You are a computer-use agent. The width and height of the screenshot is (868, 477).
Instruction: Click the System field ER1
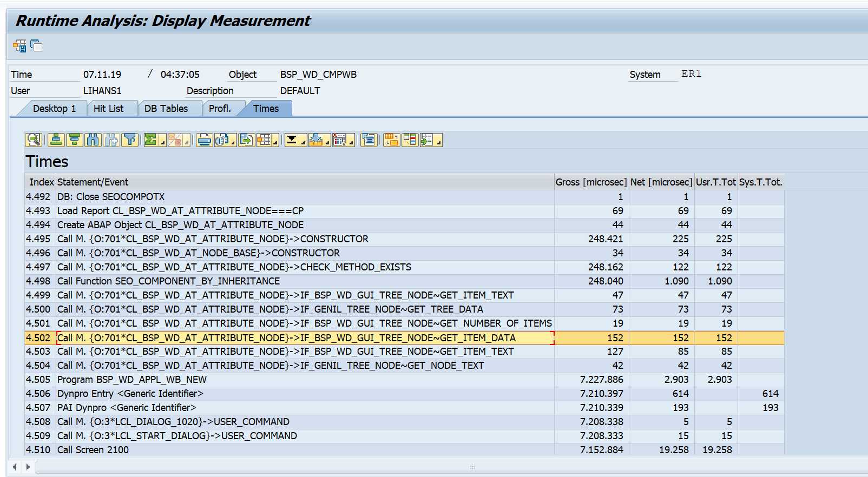692,74
